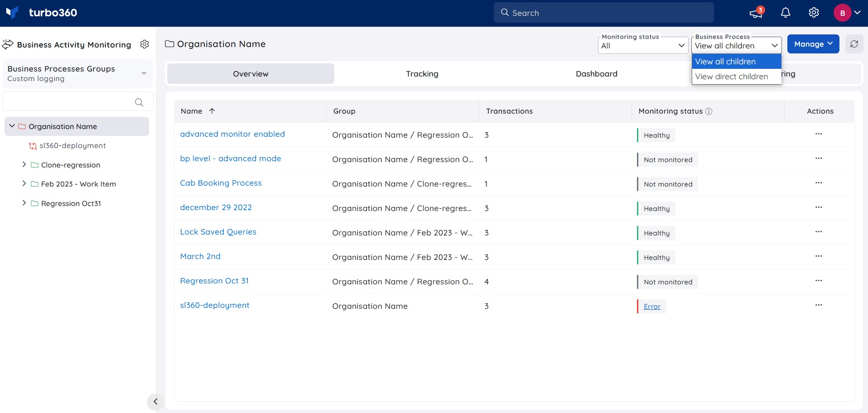Viewport: 868px width, 413px height.
Task: Click the top Search field
Action: pyautogui.click(x=603, y=13)
